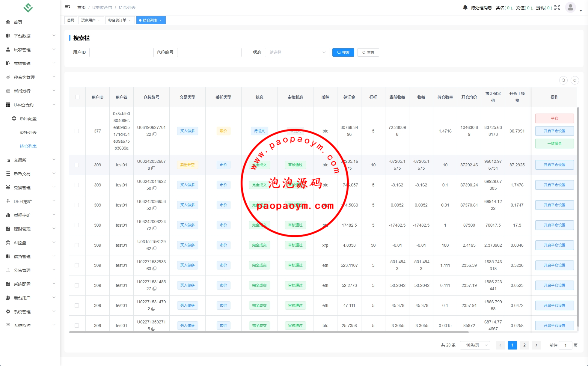Go to next page arrow
The width and height of the screenshot is (588, 366).
[x=536, y=345]
